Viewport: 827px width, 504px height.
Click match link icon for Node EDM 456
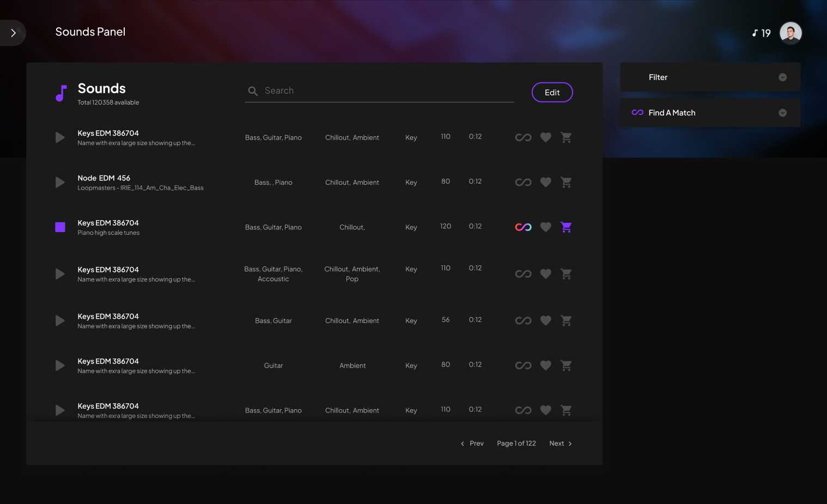point(523,182)
